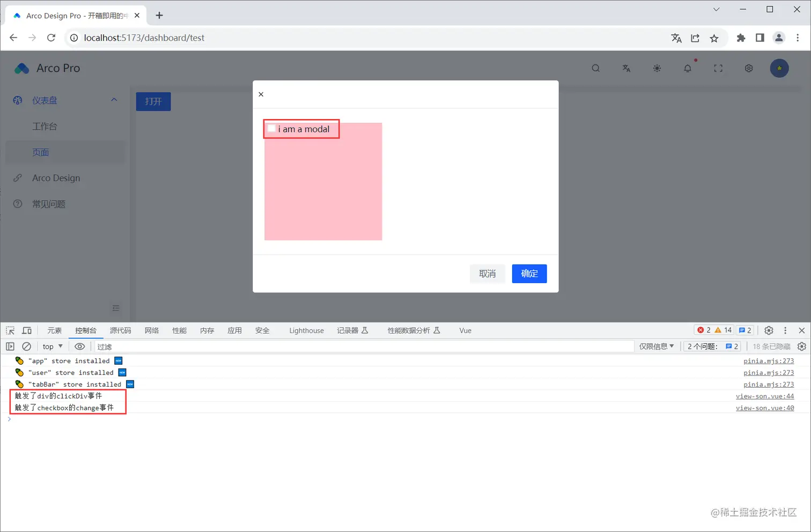Screen dimensions: 811x532
Task: Open the 'top' context dropdown
Action: point(53,346)
